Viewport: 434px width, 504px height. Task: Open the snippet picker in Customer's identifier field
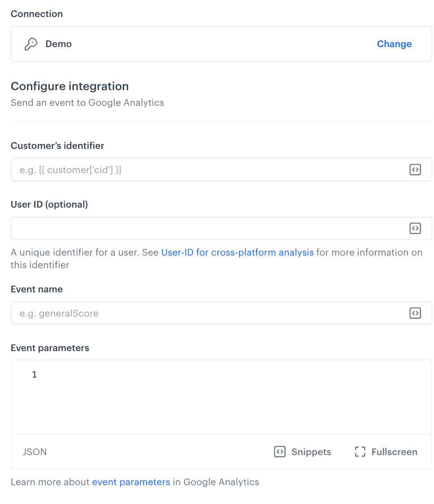coord(415,169)
